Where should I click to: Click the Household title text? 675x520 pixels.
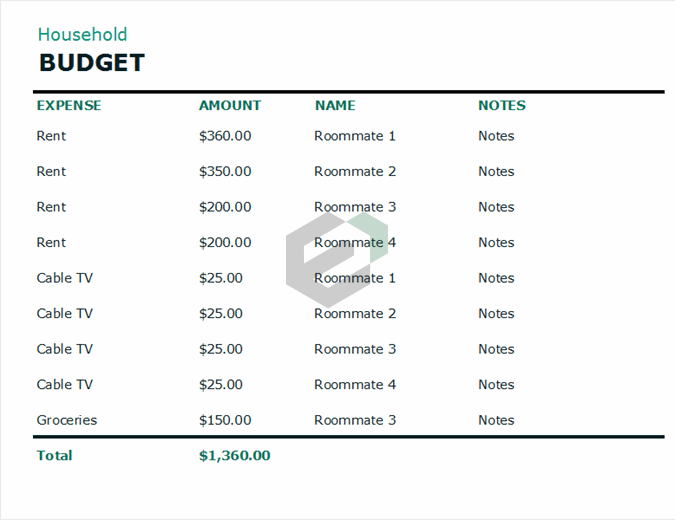(x=82, y=35)
